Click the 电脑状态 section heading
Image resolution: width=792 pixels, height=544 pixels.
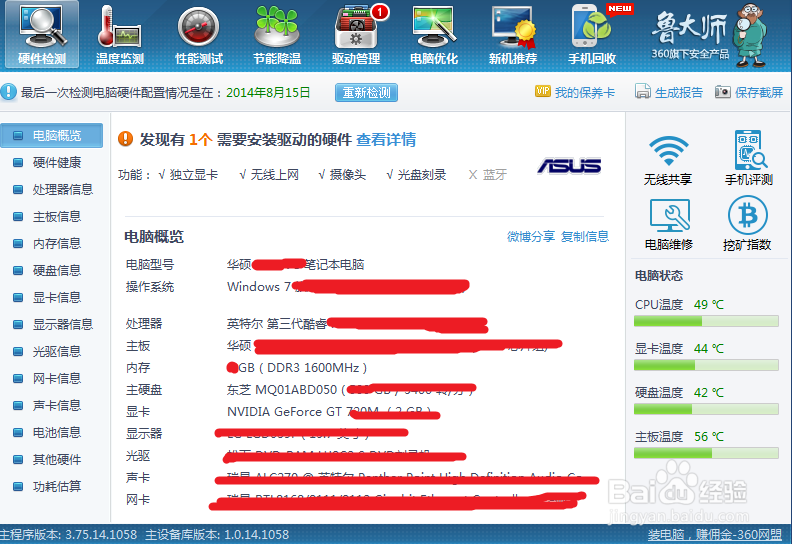pos(659,276)
